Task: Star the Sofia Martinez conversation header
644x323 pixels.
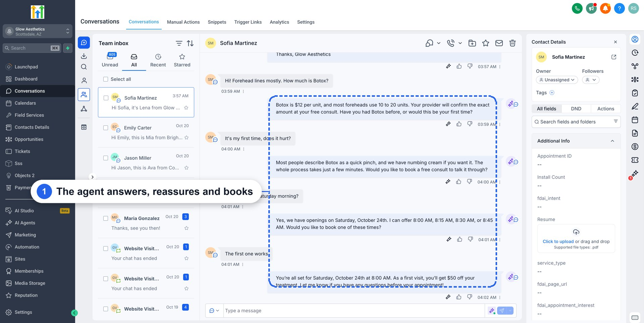Action: pyautogui.click(x=485, y=43)
